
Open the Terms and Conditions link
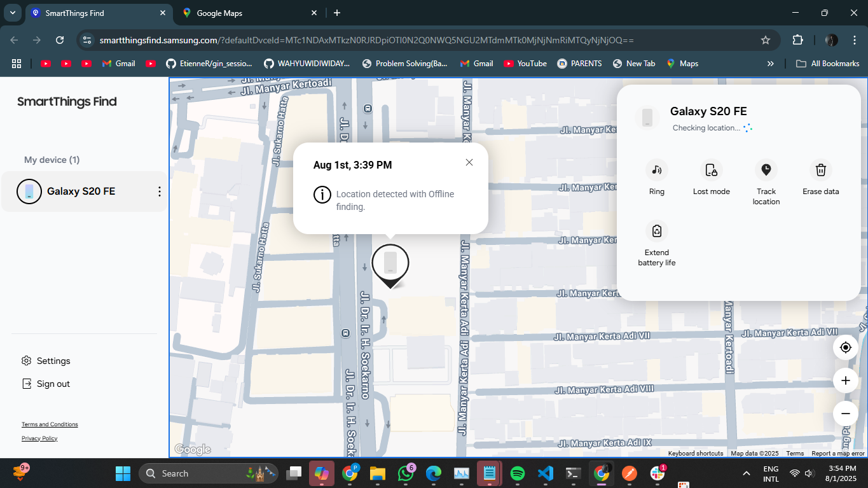tap(50, 424)
